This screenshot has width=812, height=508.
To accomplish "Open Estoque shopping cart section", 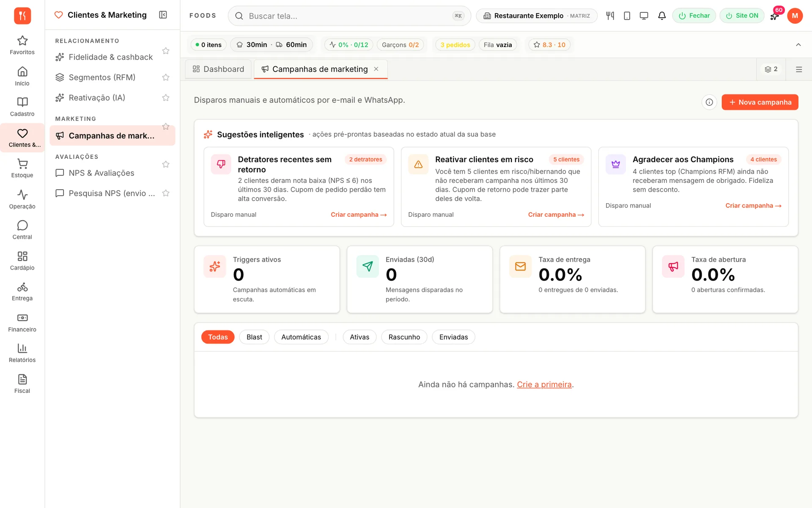I will click(22, 168).
